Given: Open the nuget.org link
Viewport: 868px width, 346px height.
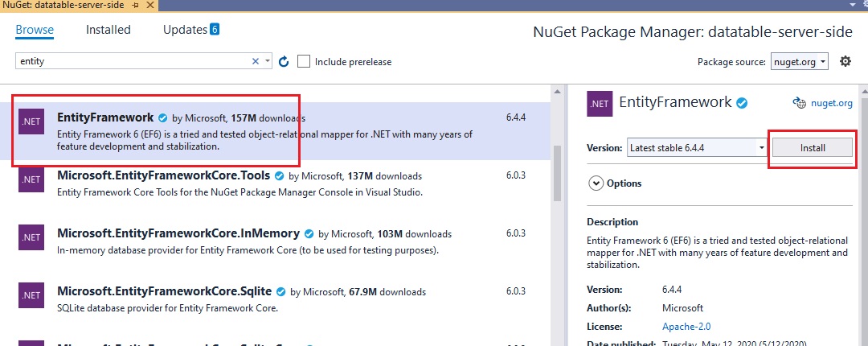Looking at the screenshot, I should (832, 102).
